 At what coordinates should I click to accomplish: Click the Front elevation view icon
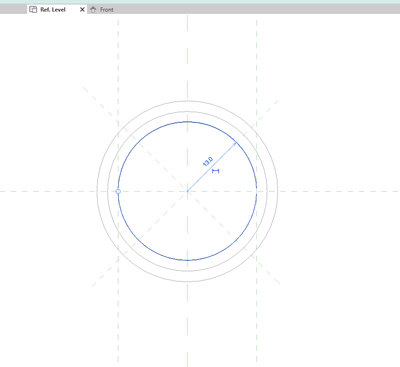tap(93, 10)
